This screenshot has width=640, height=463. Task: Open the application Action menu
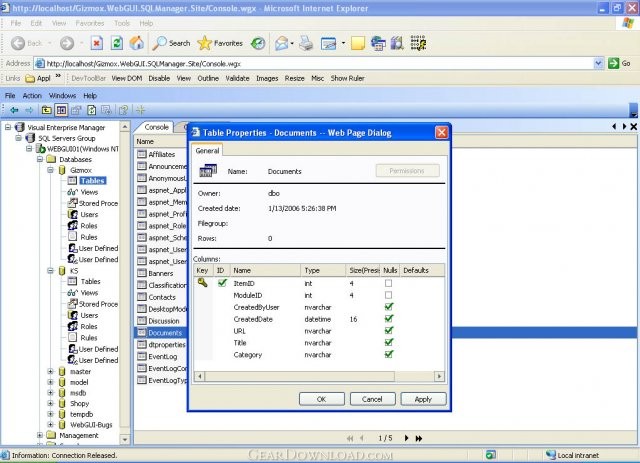point(32,96)
